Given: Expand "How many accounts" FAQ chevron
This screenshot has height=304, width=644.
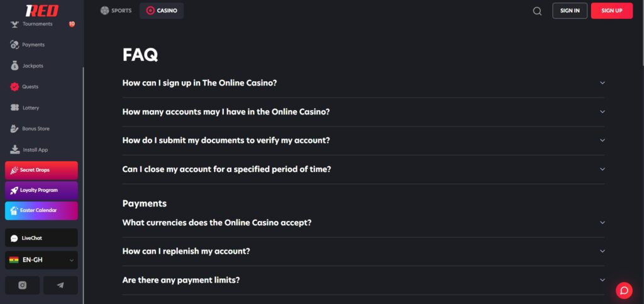Looking at the screenshot, I should (x=602, y=112).
